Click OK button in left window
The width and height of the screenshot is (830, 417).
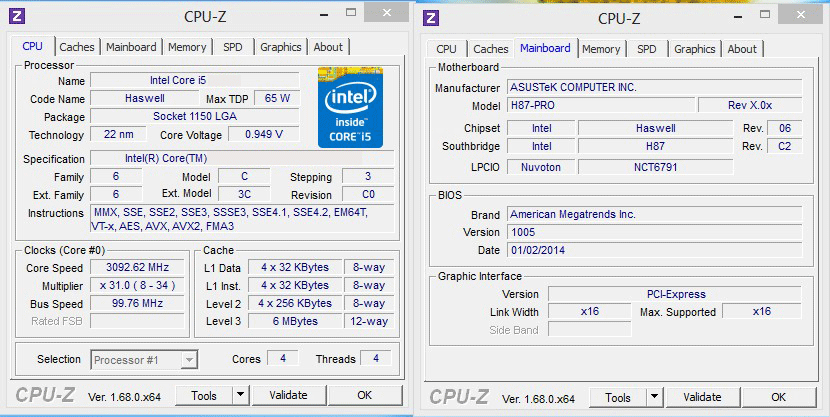pos(365,395)
